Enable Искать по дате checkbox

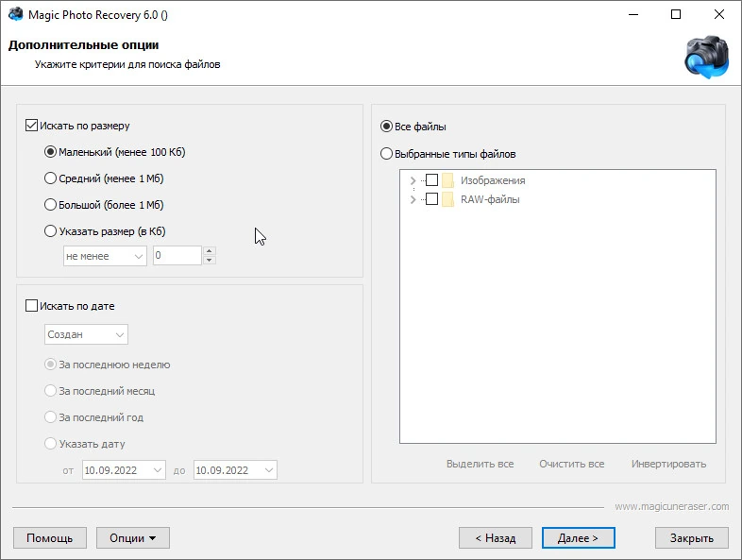31,306
